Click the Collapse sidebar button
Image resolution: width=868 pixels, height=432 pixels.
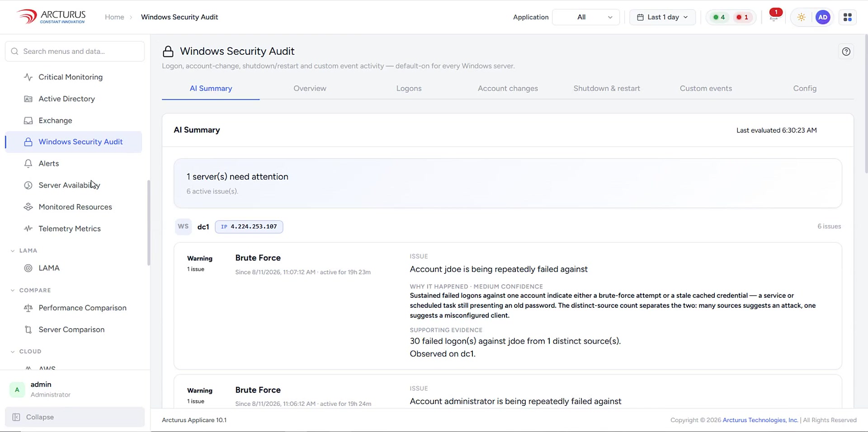point(75,417)
